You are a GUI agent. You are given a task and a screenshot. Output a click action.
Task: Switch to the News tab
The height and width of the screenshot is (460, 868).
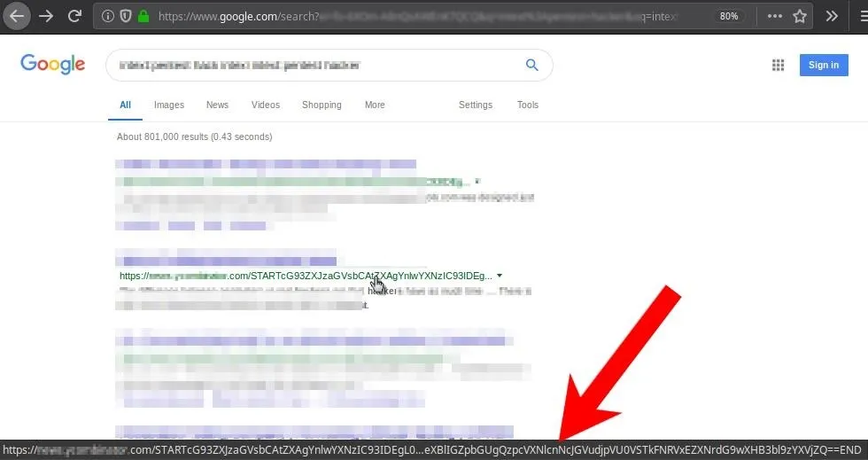[x=217, y=105]
